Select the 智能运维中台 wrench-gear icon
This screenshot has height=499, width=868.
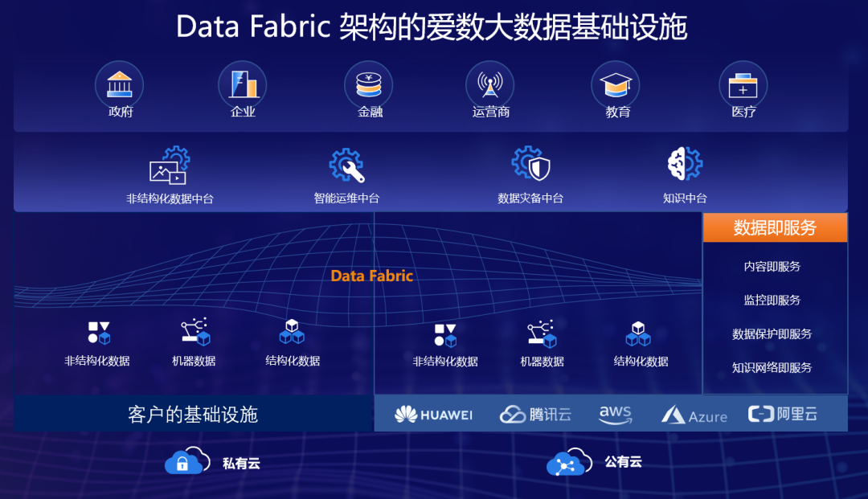point(346,166)
